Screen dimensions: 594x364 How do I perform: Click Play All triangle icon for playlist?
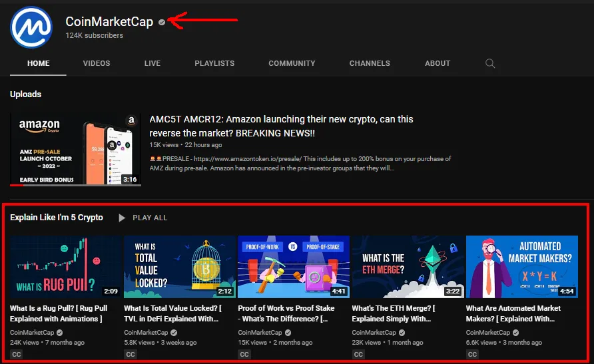122,218
